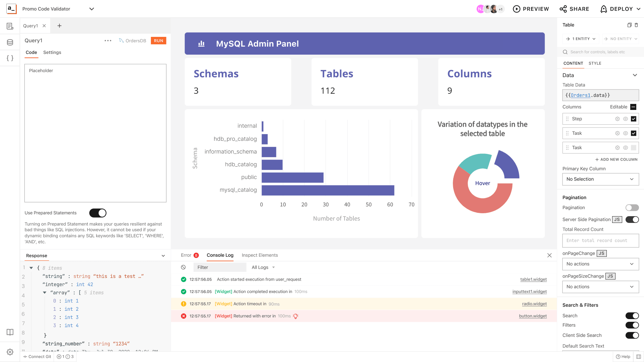Switch to the Style tab
Viewport: 644px width, 362px height.
point(595,63)
